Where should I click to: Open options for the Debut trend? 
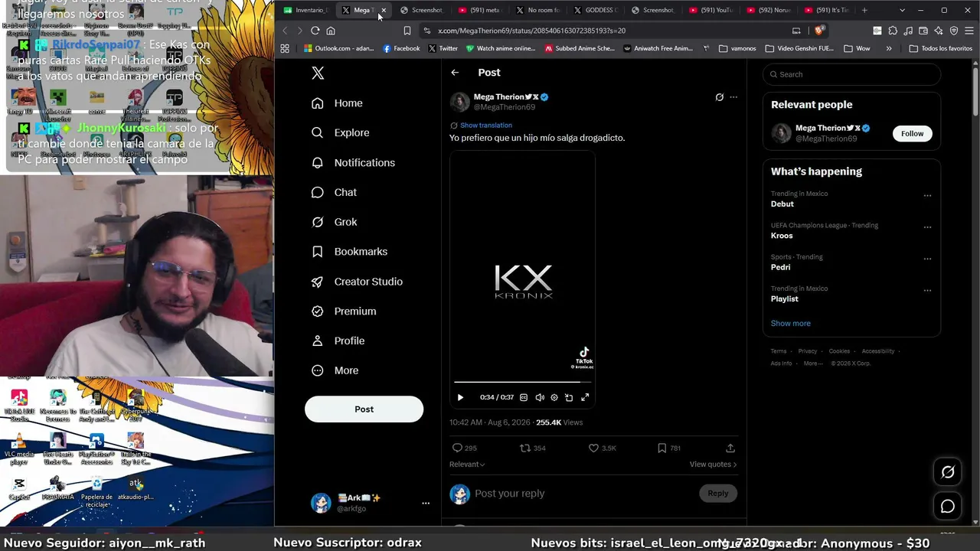(x=927, y=196)
